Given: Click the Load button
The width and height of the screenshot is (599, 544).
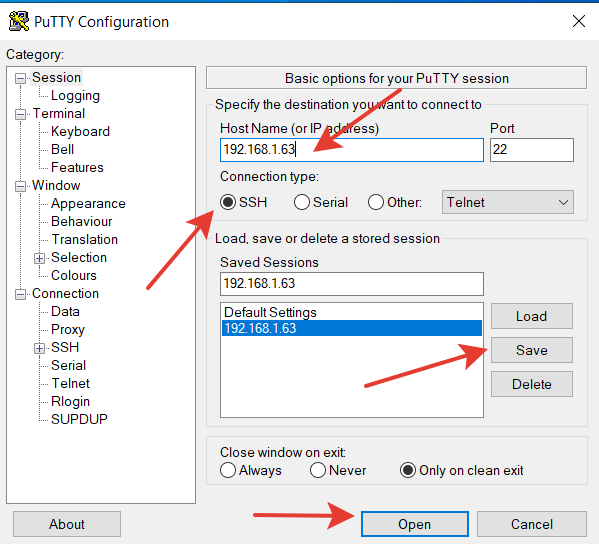Looking at the screenshot, I should pos(532,316).
